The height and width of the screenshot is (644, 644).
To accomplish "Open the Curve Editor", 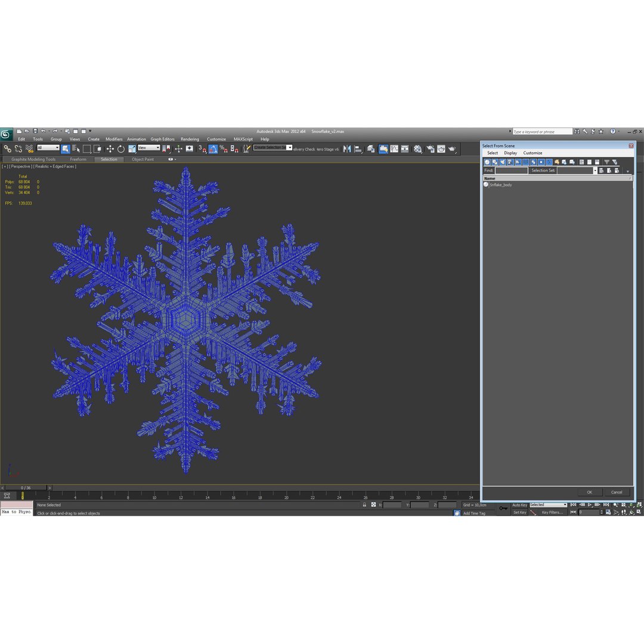I will [394, 148].
